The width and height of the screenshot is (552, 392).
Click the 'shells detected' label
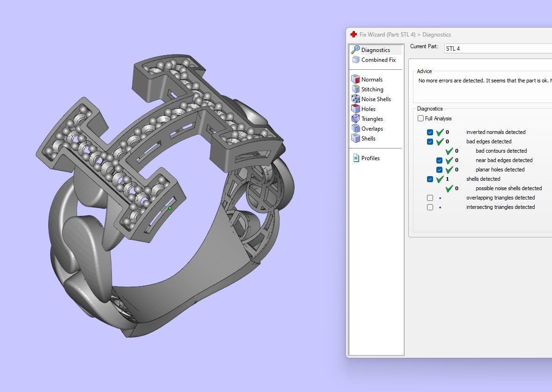pos(483,179)
